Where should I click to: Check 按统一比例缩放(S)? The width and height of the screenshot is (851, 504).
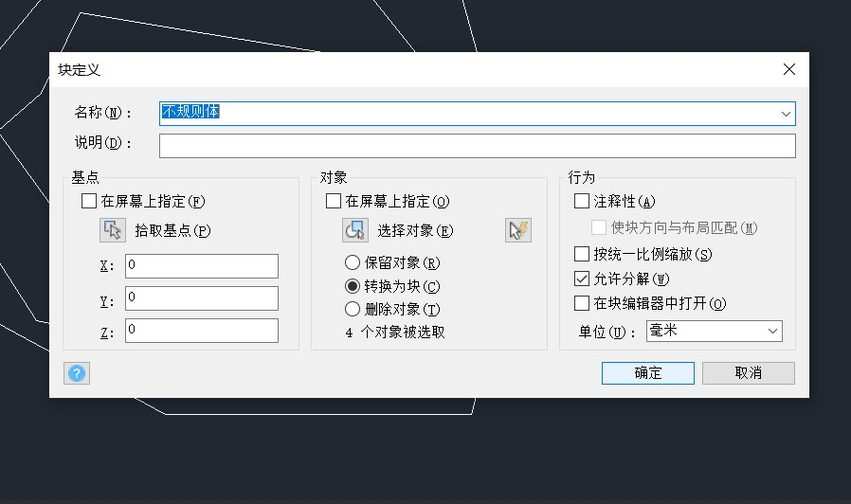(582, 254)
